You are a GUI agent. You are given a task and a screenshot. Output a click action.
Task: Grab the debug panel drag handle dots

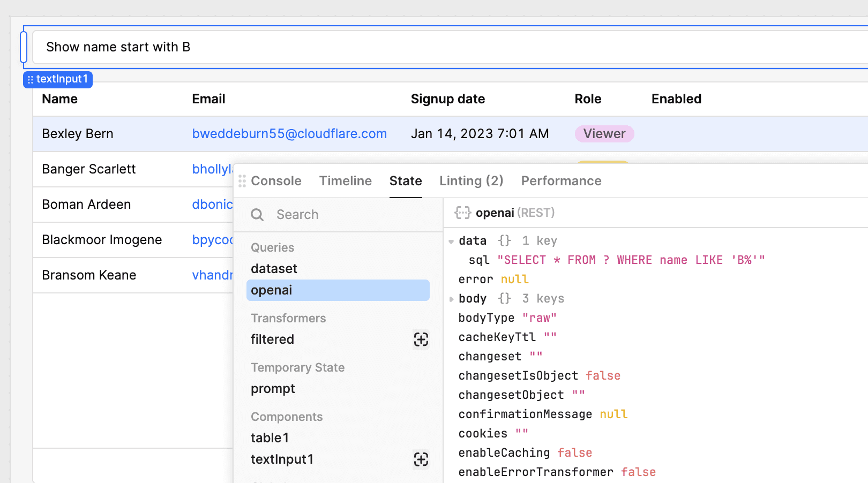tap(242, 181)
